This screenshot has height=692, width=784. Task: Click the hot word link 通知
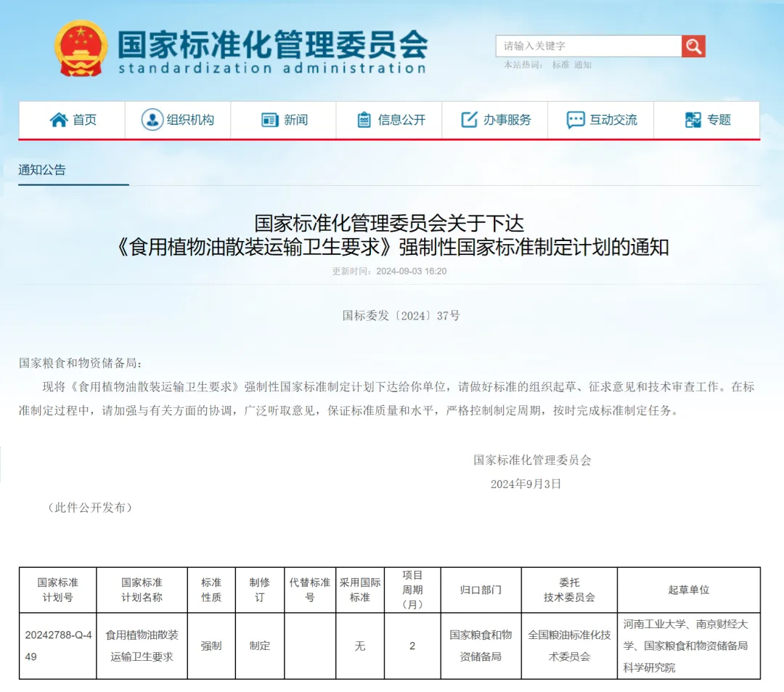(x=582, y=65)
